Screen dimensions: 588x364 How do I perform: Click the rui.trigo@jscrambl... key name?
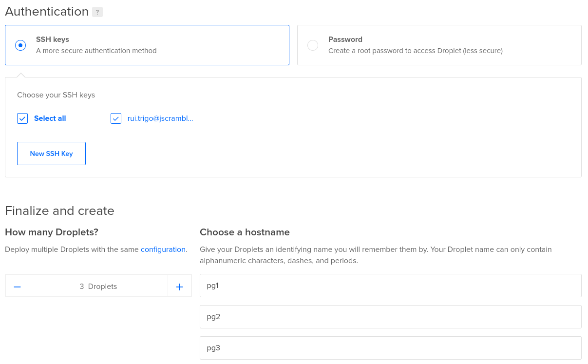[160, 118]
